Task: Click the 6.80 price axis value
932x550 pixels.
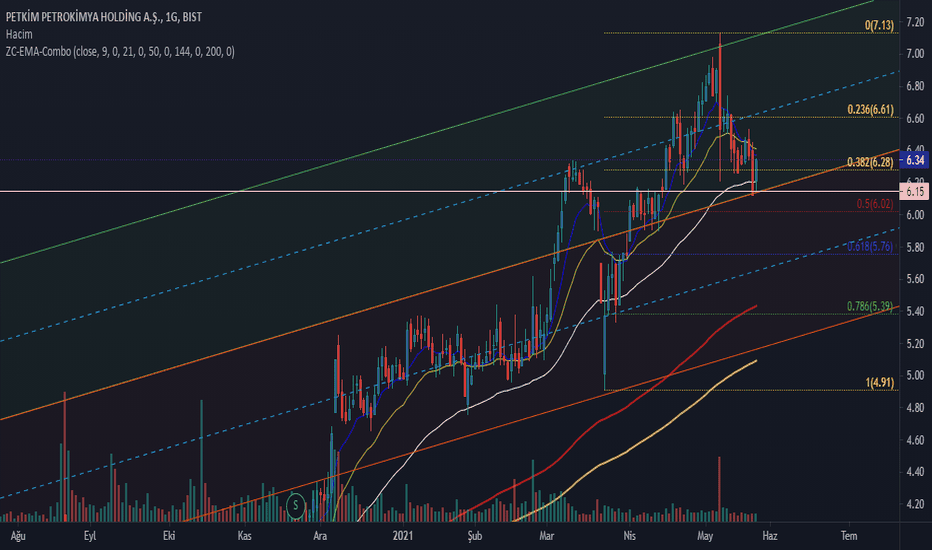Action: (x=915, y=86)
